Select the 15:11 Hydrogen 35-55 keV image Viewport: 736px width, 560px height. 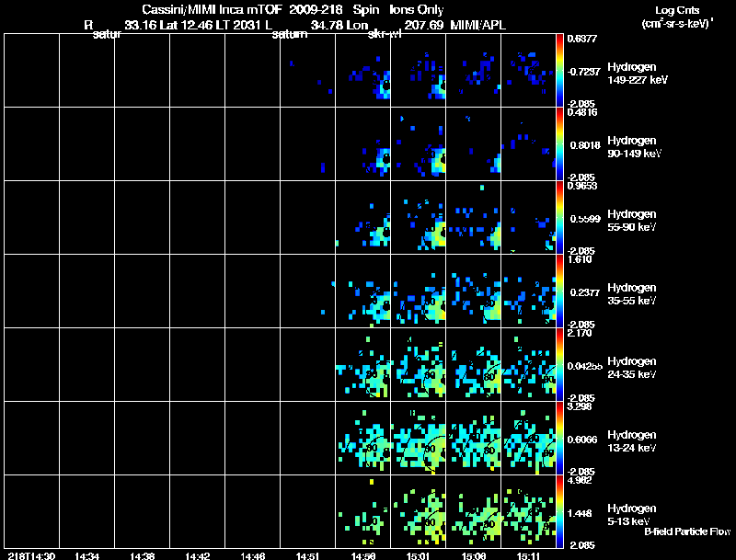pyautogui.click(x=528, y=291)
